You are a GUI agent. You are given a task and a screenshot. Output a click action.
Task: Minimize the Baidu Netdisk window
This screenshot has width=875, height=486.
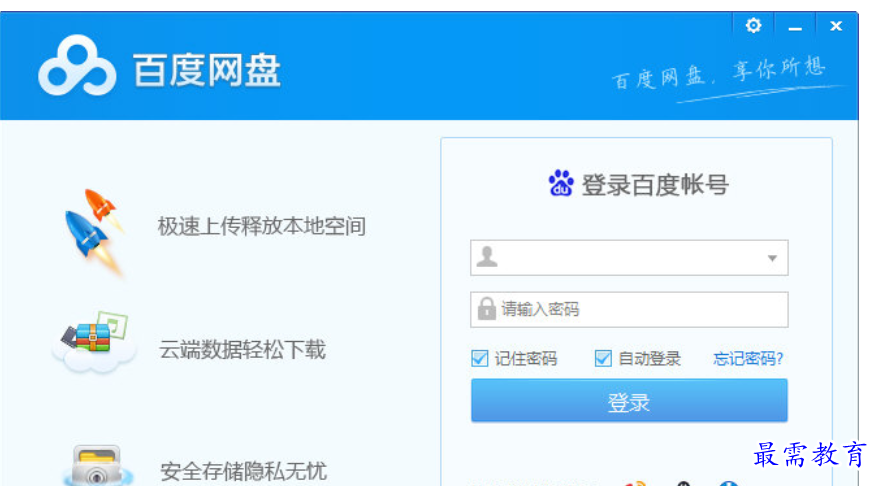pos(795,26)
